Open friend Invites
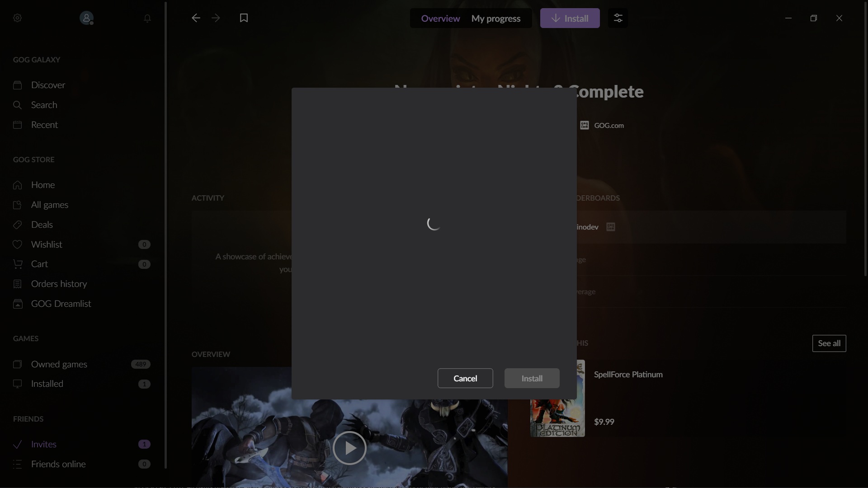 pos(43,444)
